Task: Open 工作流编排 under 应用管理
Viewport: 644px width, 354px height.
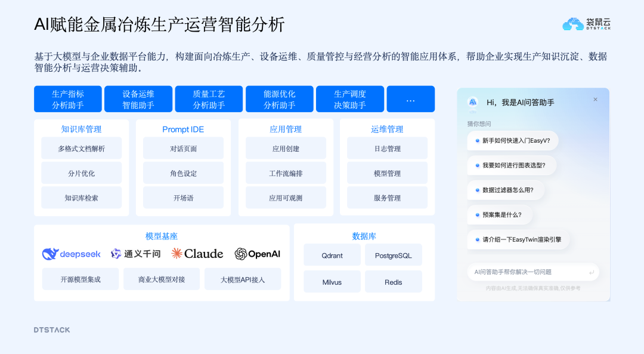Action: 286,173
